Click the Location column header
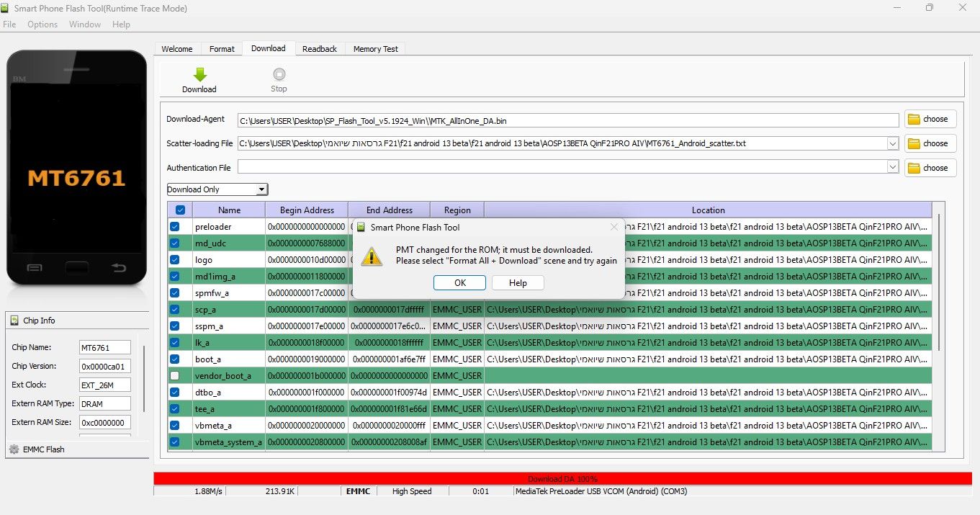This screenshot has height=515, width=980. (x=708, y=210)
